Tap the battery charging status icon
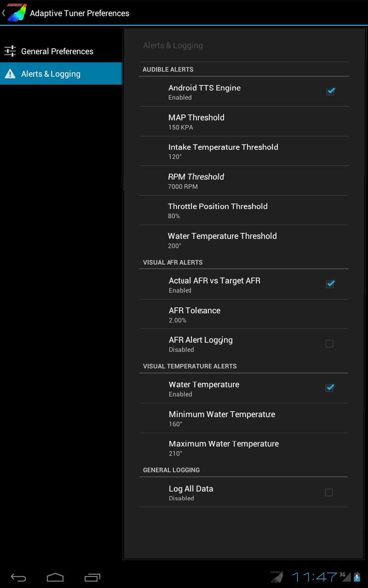The image size is (368, 588). pyautogui.click(x=357, y=577)
